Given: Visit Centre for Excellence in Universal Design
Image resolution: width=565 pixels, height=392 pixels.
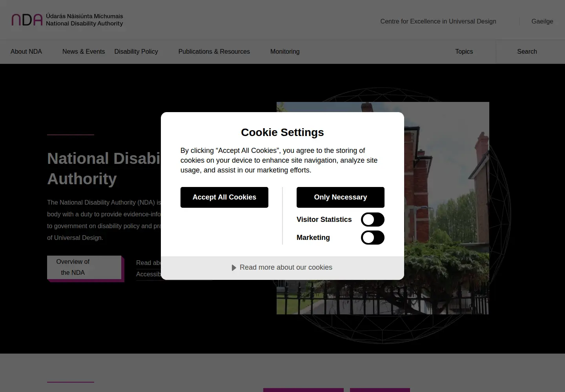Looking at the screenshot, I should click(438, 21).
